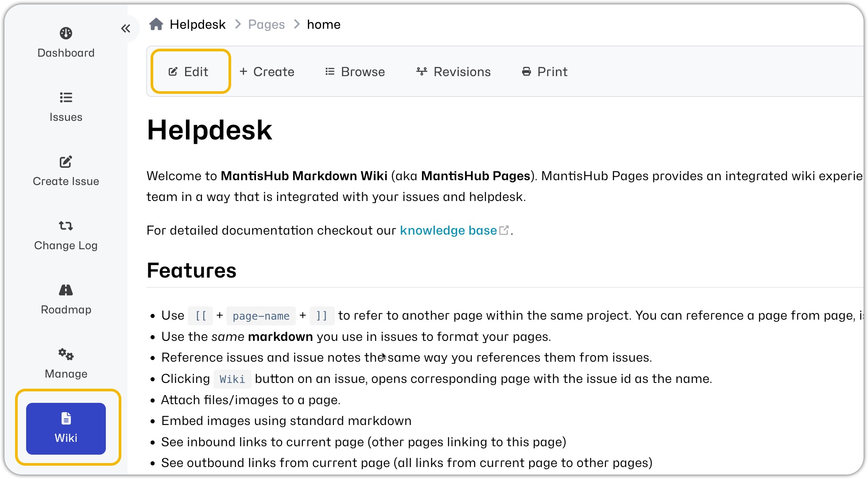868x479 pixels.
Task: Click the Issues list icon
Action: pos(66,97)
